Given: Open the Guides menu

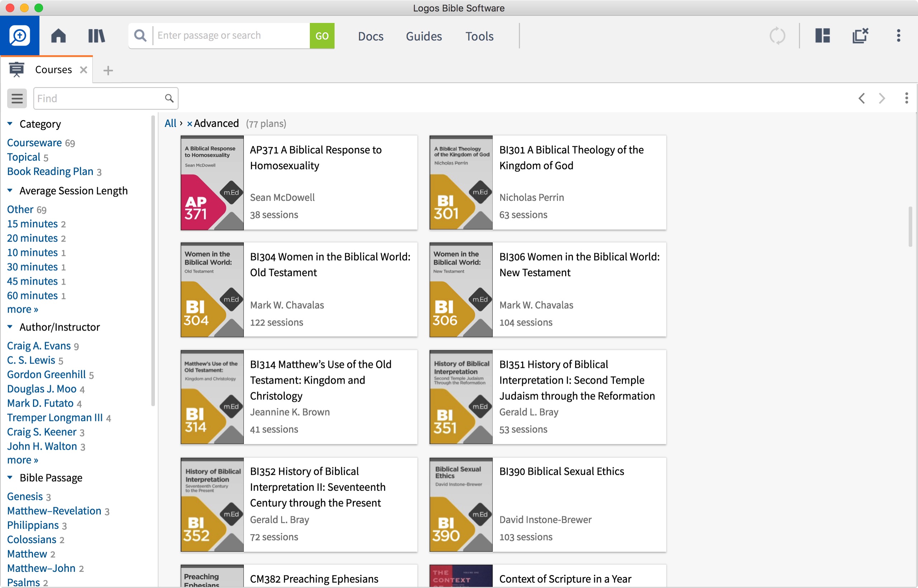Looking at the screenshot, I should pyautogui.click(x=423, y=36).
